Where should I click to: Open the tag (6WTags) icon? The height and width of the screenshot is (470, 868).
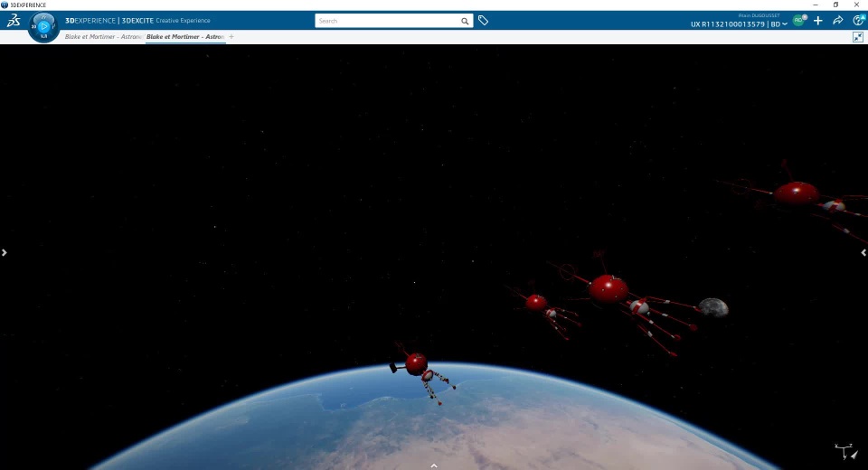click(x=483, y=21)
